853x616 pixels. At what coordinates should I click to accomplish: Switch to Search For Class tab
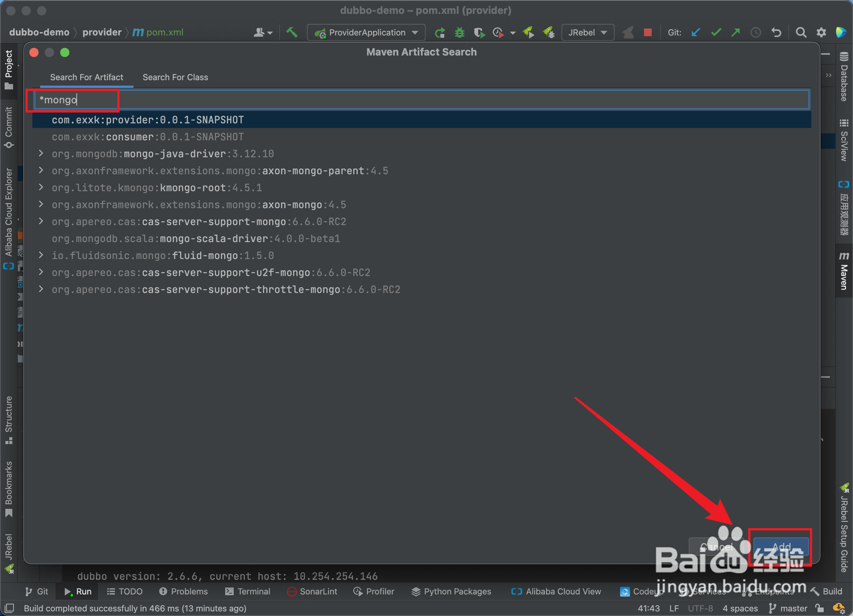[x=175, y=77]
